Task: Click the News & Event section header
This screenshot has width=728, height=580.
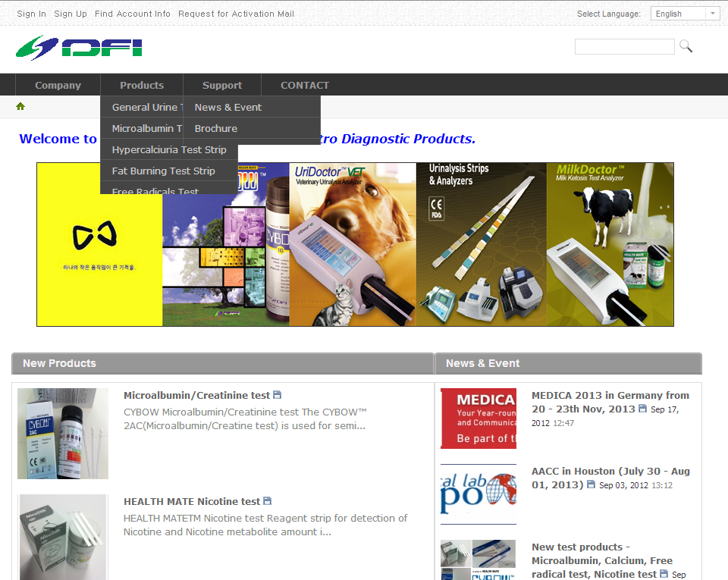Action: (569, 363)
